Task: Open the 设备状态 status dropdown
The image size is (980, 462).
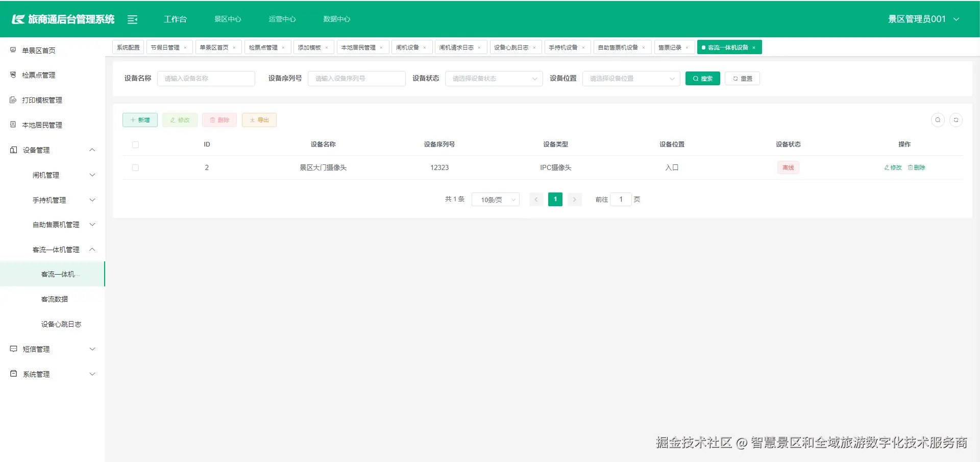Action: tap(493, 79)
